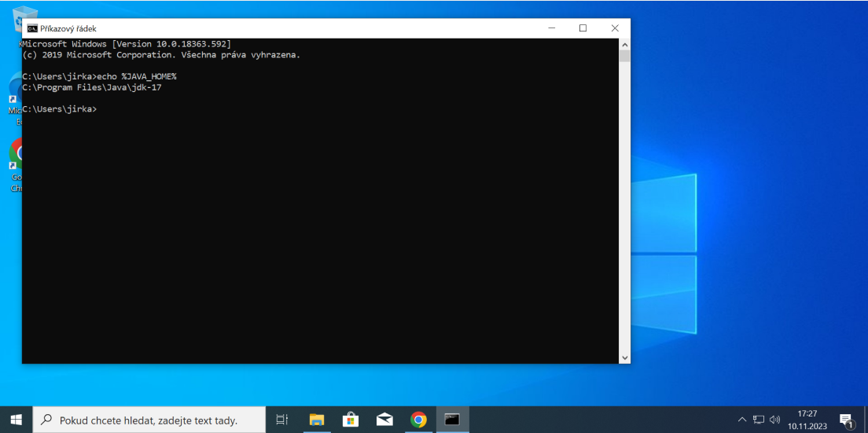Click the taskbar search box
Viewport: 868px width, 433px height.
pyautogui.click(x=149, y=420)
